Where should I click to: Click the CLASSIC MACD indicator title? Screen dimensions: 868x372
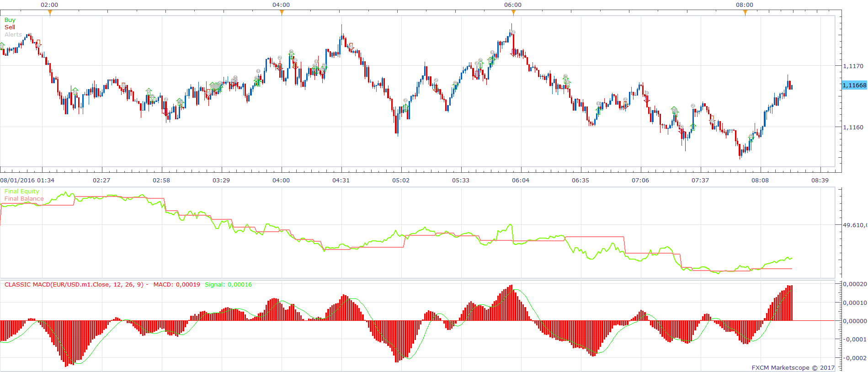75,284
